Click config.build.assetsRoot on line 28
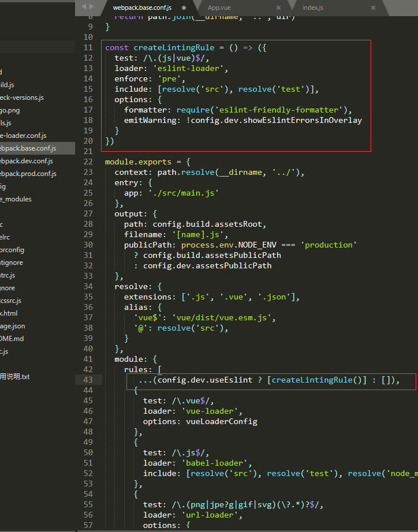 (x=207, y=224)
